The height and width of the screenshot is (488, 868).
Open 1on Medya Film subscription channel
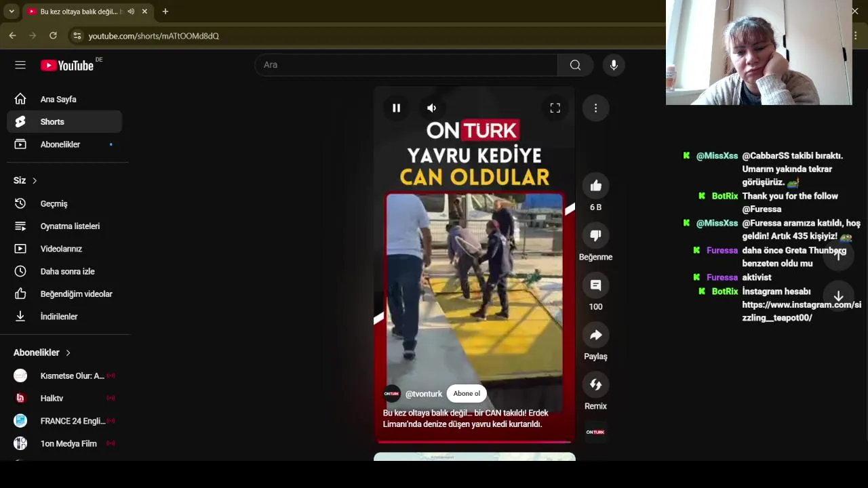coord(64,444)
